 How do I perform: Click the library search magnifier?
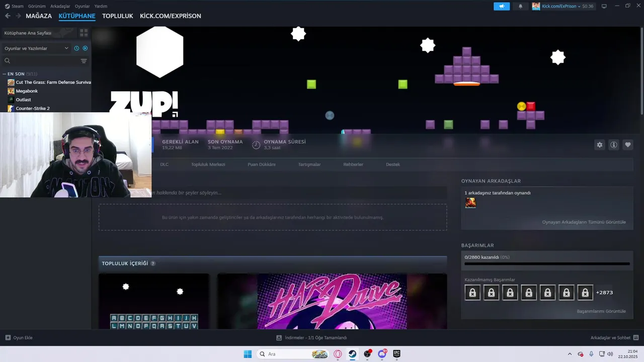(8, 61)
